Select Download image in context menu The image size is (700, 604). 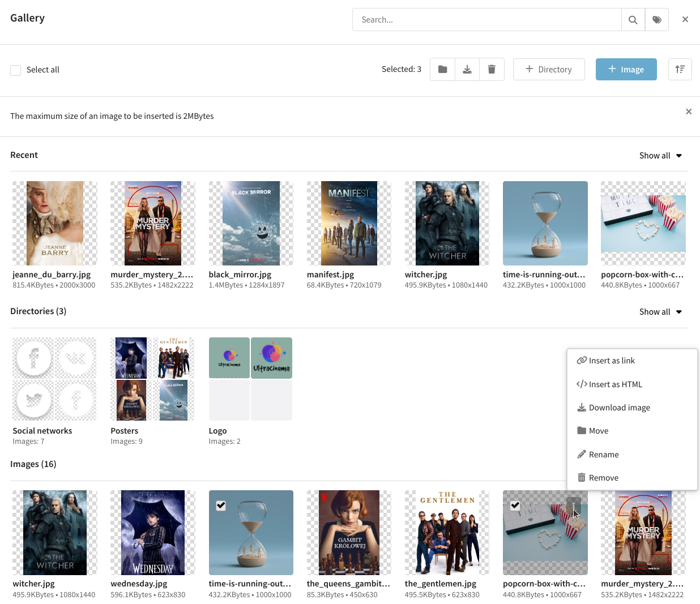tap(632, 408)
